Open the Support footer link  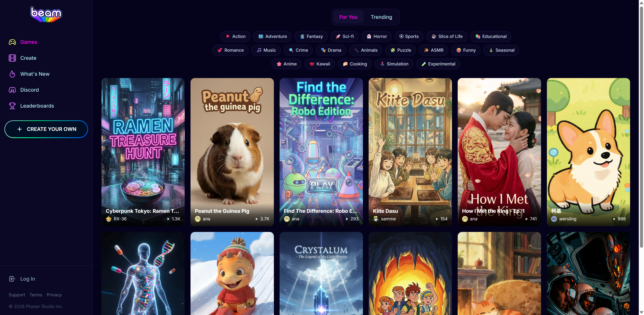17,295
